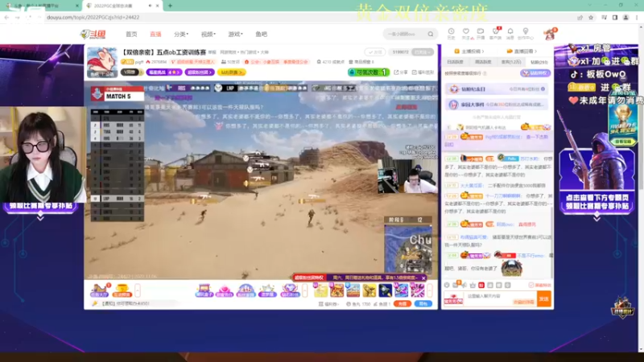
Task: Select the rocket gift item
Action: coord(386,290)
